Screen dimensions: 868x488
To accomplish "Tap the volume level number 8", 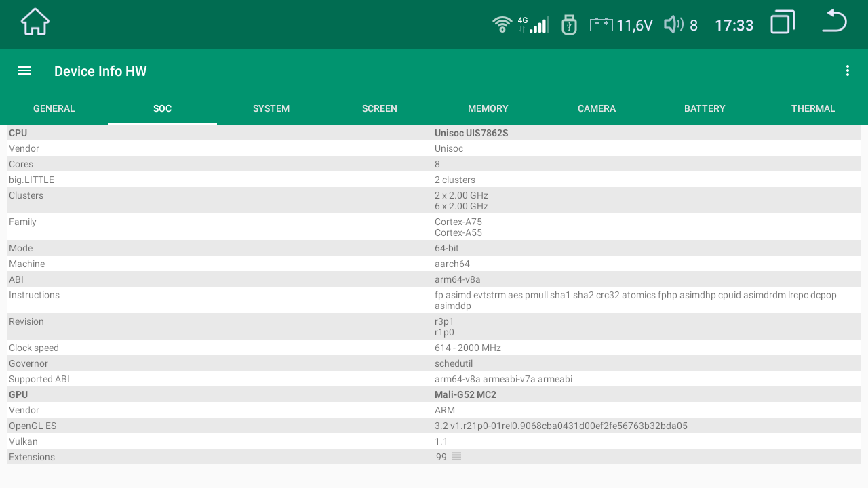I will click(694, 26).
